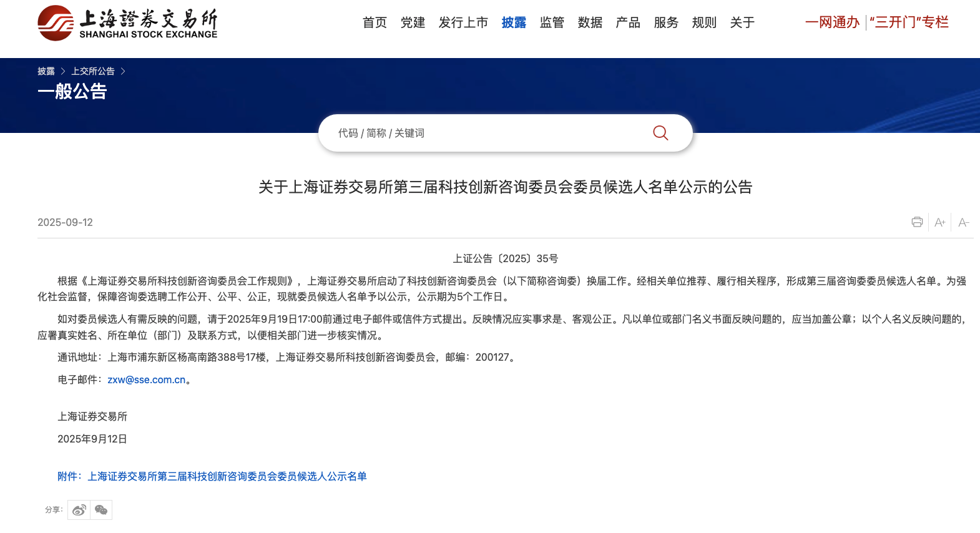The height and width of the screenshot is (533, 980).
Task: Select the 披露 navigation tab
Action: pos(514,22)
